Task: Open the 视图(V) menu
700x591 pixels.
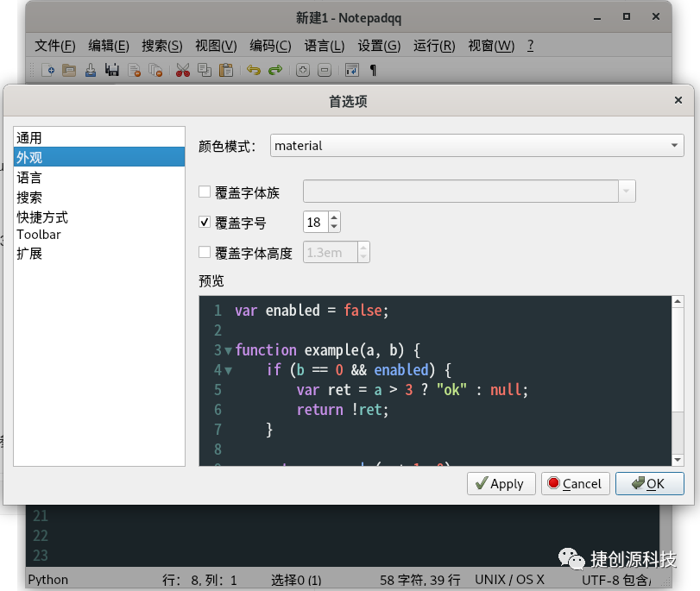Action: (216, 46)
